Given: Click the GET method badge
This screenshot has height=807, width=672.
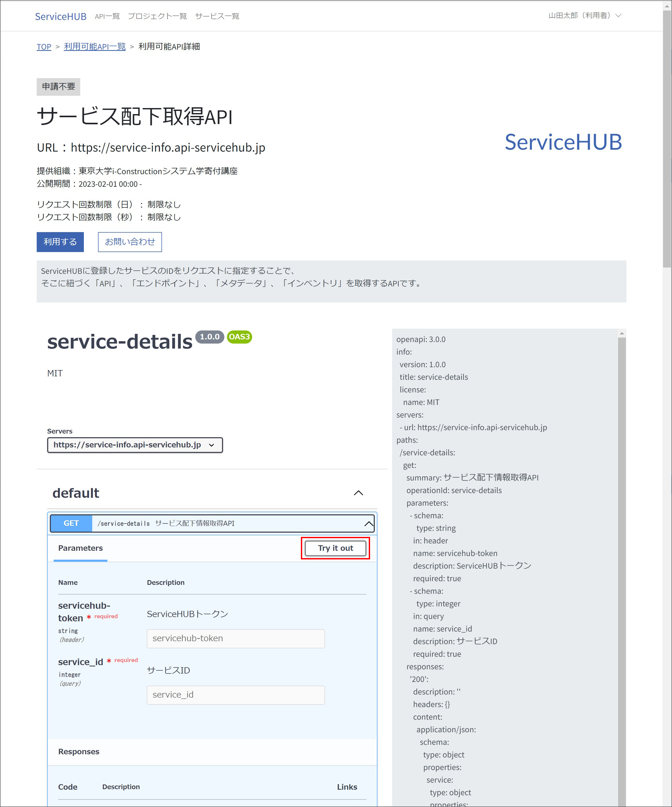Looking at the screenshot, I should [x=71, y=523].
